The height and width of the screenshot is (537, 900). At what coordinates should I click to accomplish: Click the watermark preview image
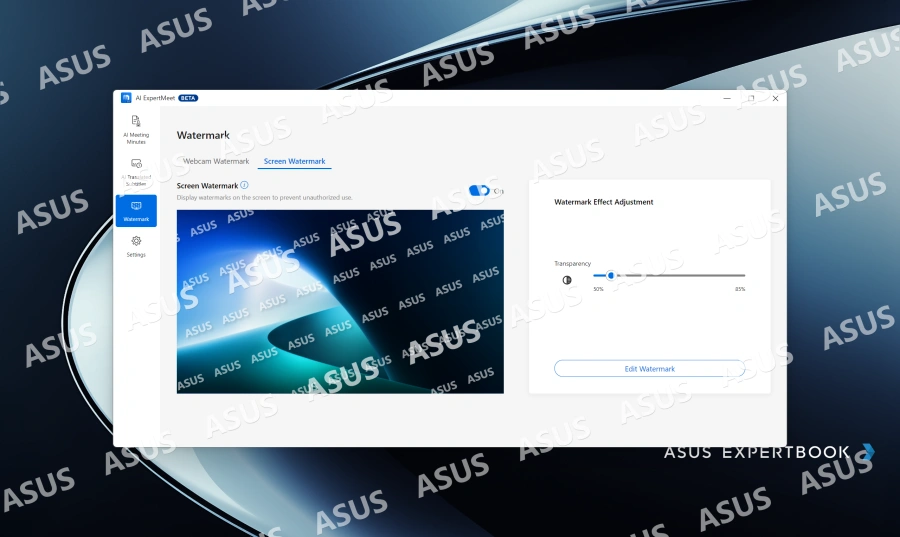(340, 302)
